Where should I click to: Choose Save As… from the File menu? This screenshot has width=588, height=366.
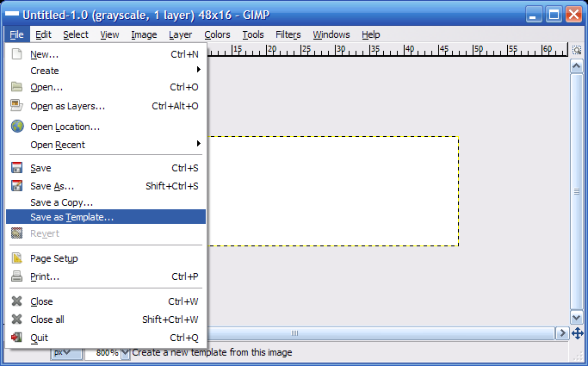click(x=106, y=186)
